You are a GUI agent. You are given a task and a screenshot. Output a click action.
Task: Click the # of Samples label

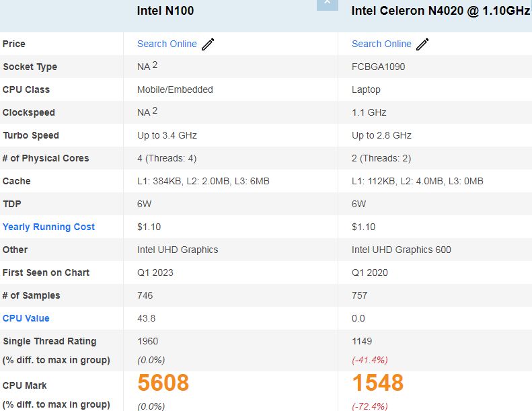click(x=31, y=295)
